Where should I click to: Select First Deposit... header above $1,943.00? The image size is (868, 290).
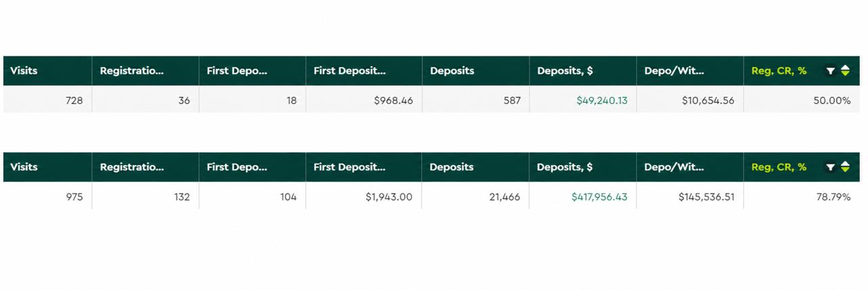[350, 167]
